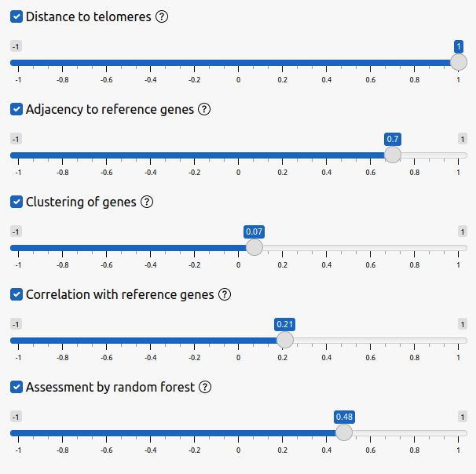Click the Distance to telomeres slider handle
The width and height of the screenshot is (476, 474).
click(x=458, y=62)
